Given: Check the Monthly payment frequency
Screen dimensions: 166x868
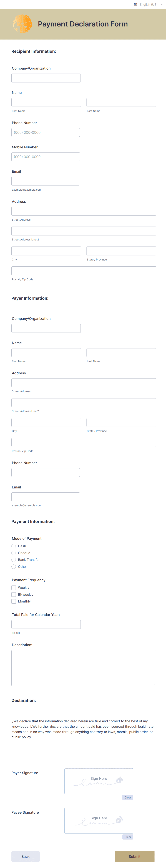Looking at the screenshot, I should click(13, 601).
